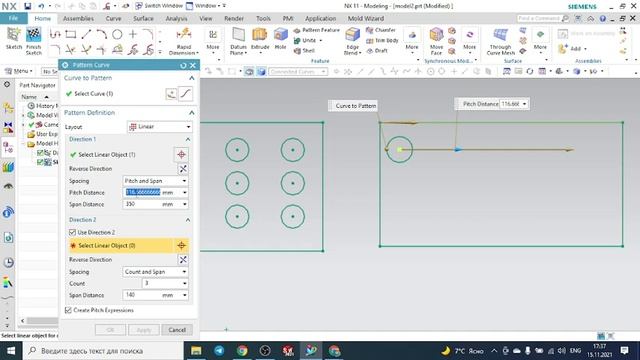
Task: Click the Shell feature tool
Action: [x=304, y=51]
